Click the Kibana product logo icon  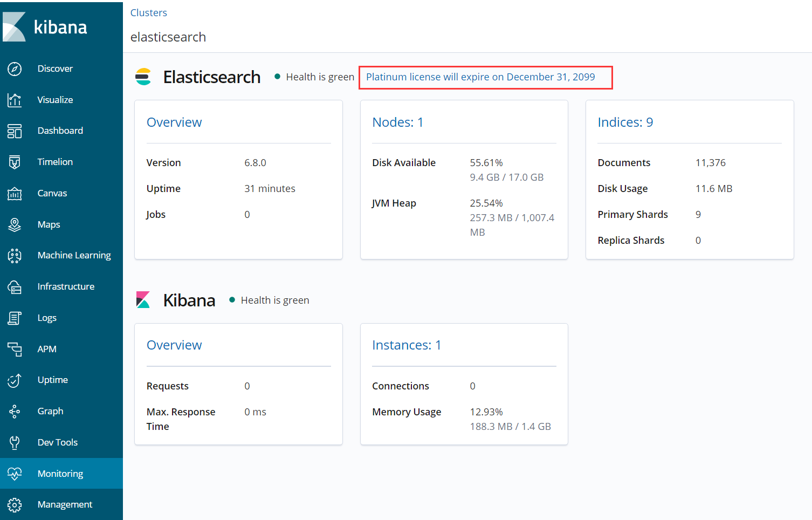click(x=143, y=300)
